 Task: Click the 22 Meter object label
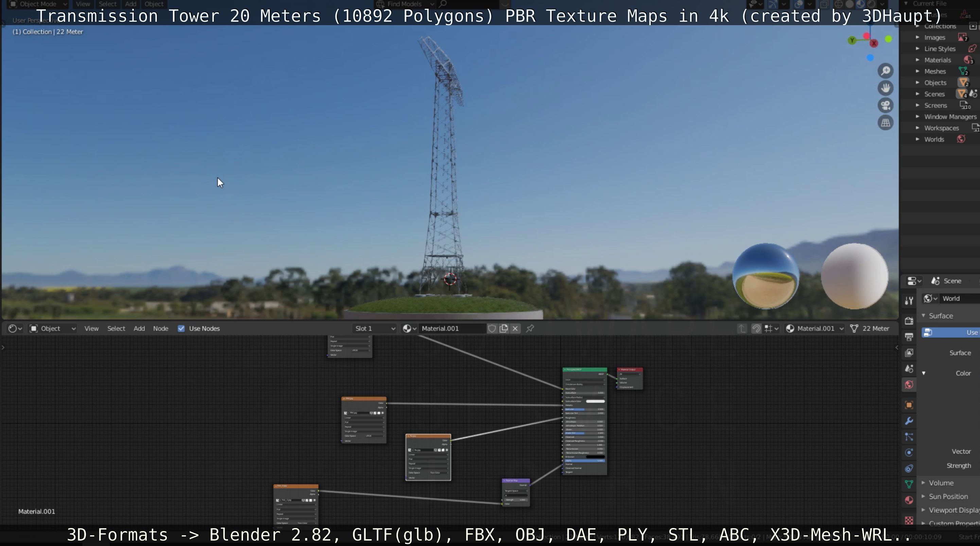875,328
